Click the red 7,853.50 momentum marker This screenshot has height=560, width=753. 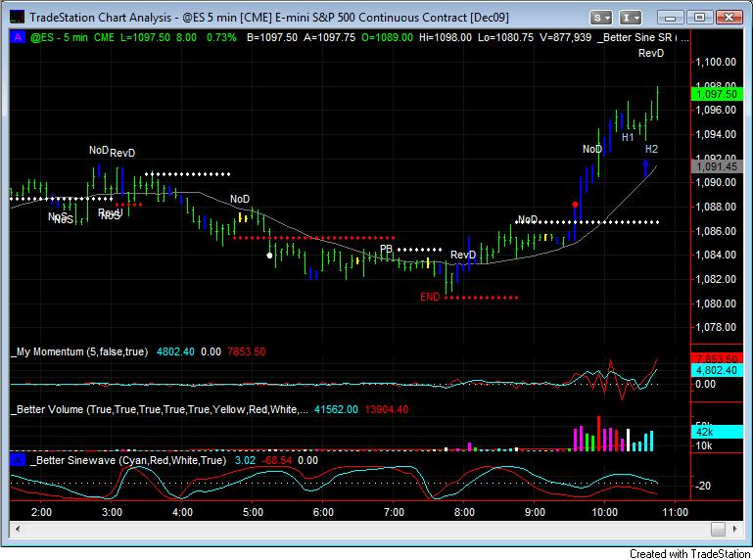[x=717, y=358]
